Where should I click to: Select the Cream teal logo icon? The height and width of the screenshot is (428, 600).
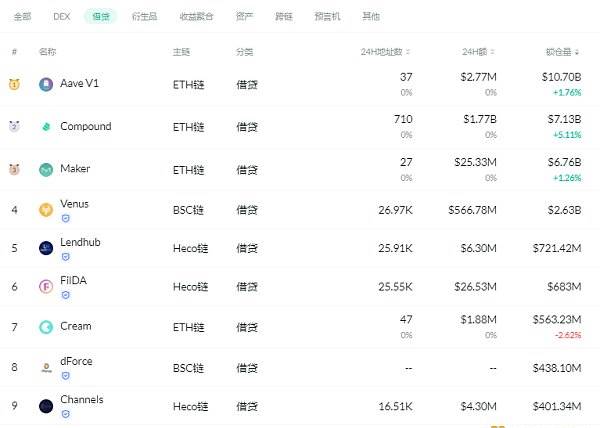[46, 327]
